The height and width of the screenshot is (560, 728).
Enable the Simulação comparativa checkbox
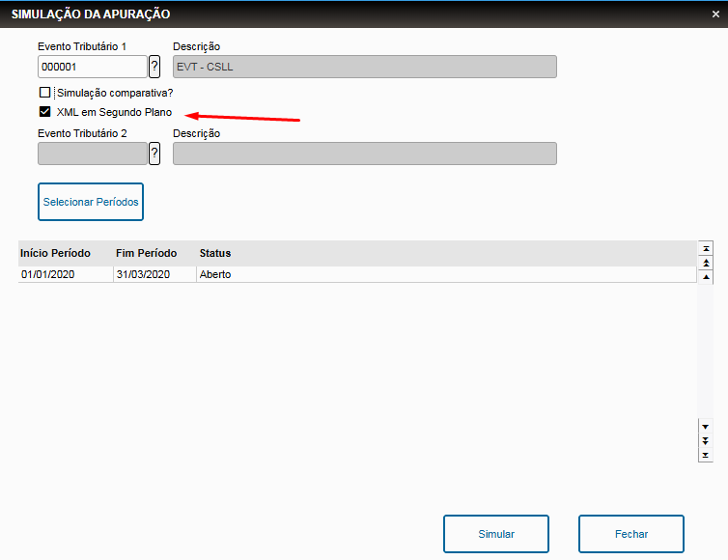(45, 93)
